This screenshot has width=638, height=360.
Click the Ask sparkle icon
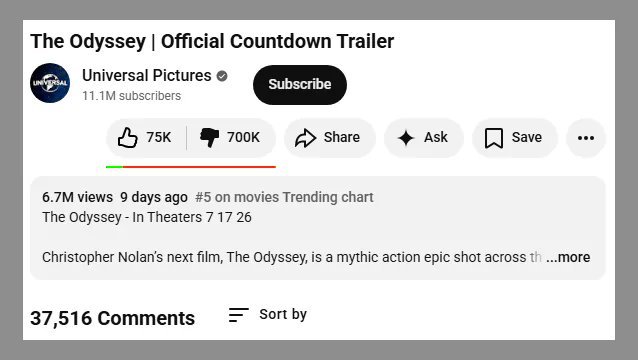pos(406,138)
